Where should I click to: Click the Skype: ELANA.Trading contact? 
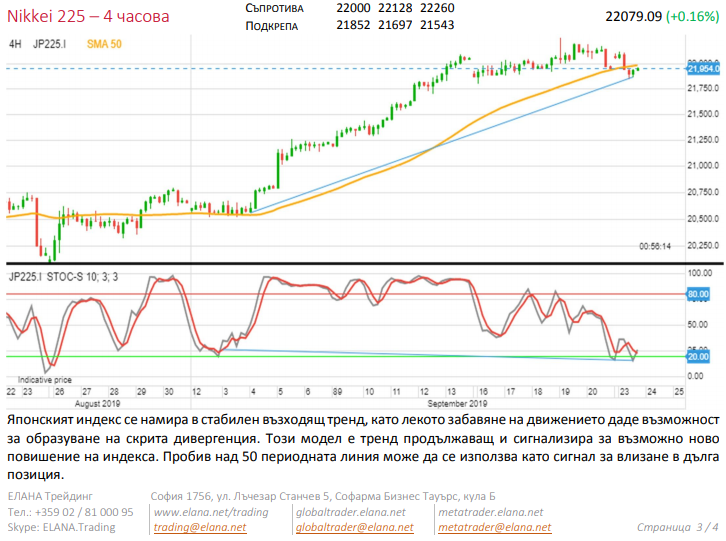pyautogui.click(x=61, y=527)
